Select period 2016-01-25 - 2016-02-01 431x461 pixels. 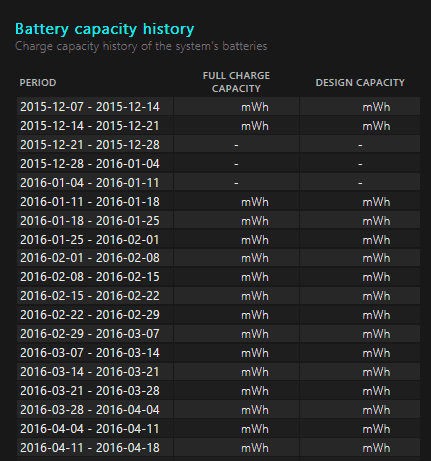[x=90, y=240]
